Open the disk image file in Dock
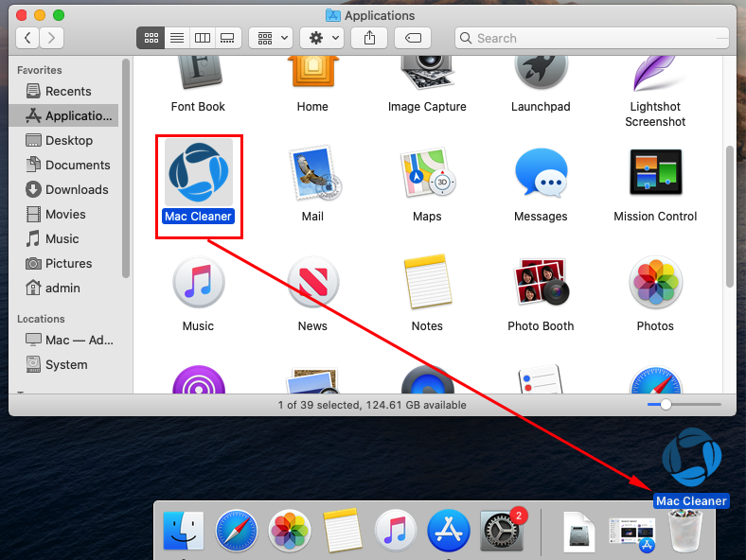This screenshot has width=746, height=560. [x=579, y=532]
